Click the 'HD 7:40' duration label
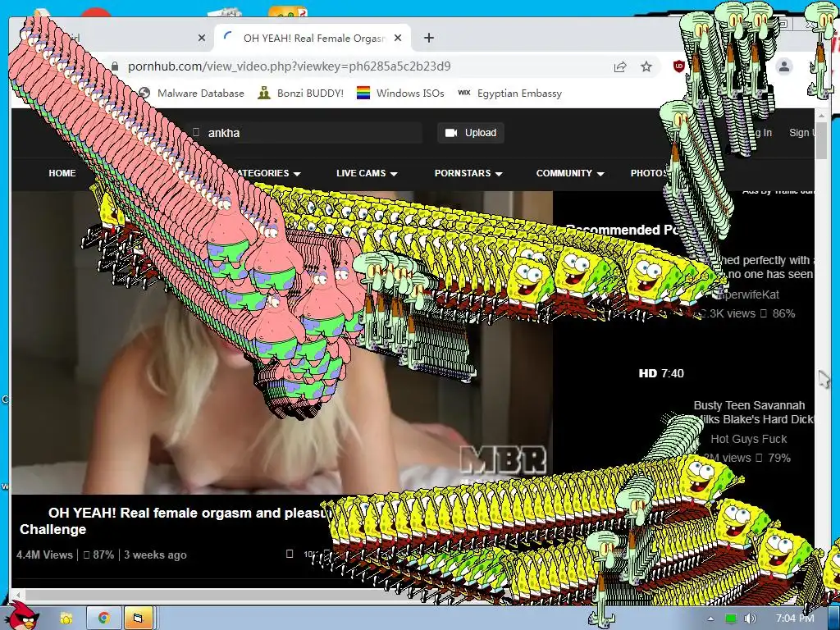Viewport: 840px width, 630px height. click(x=661, y=373)
